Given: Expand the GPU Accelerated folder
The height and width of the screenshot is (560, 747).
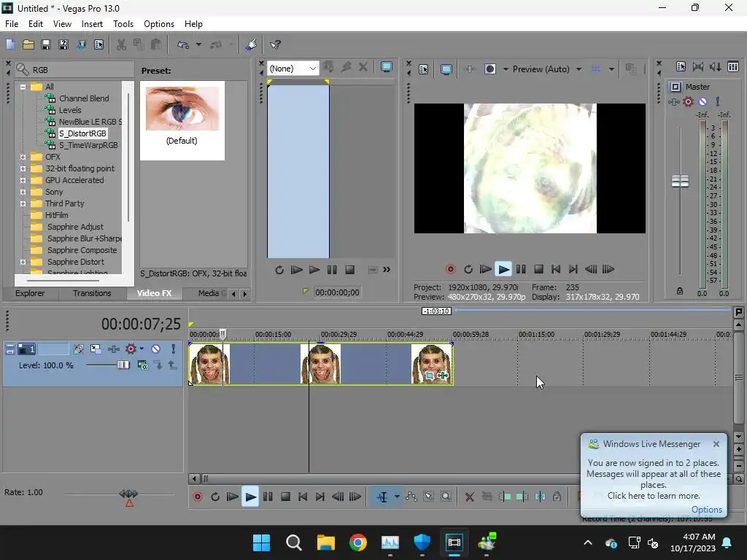Looking at the screenshot, I should click(23, 180).
